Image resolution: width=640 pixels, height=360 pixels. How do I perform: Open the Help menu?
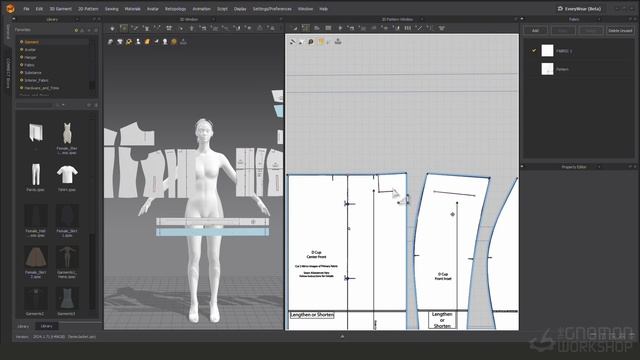323,9
